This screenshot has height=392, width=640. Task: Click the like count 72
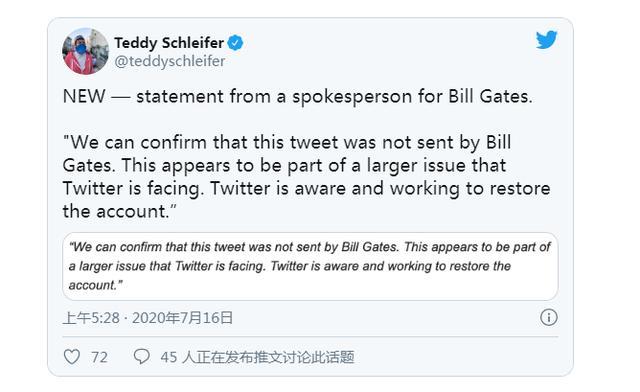(99, 357)
